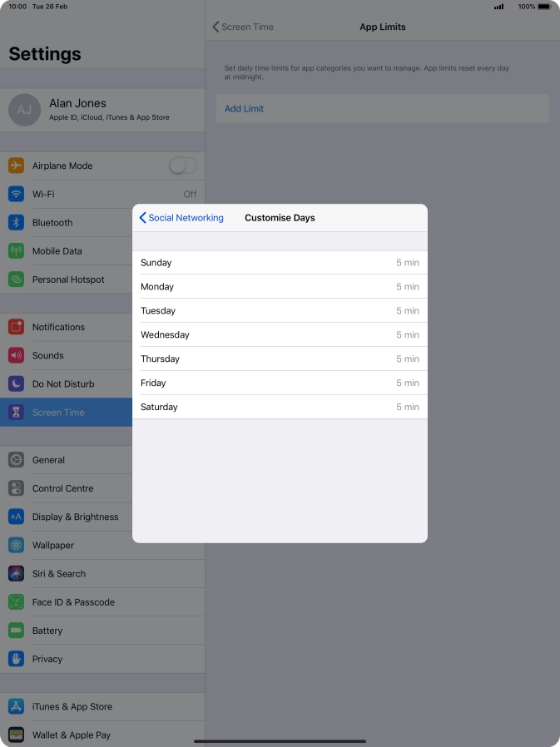Tap the Airplane Mode icon
560x747 pixels.
click(x=17, y=166)
